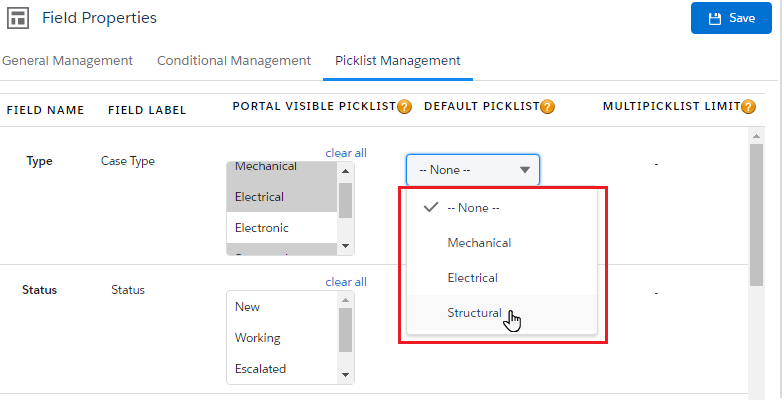Clear all Type portal picklist selections
The width and height of the screenshot is (784, 401).
[346, 153]
